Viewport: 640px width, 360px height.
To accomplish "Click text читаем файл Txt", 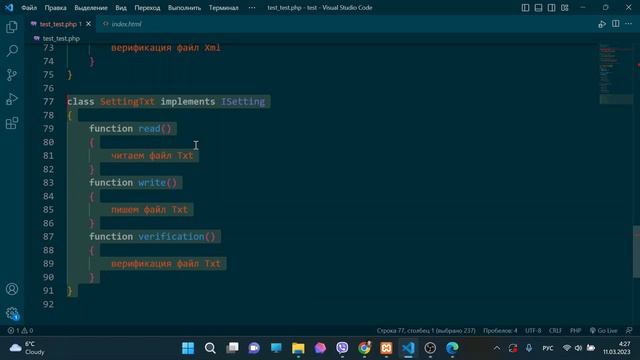I will 152,156.
